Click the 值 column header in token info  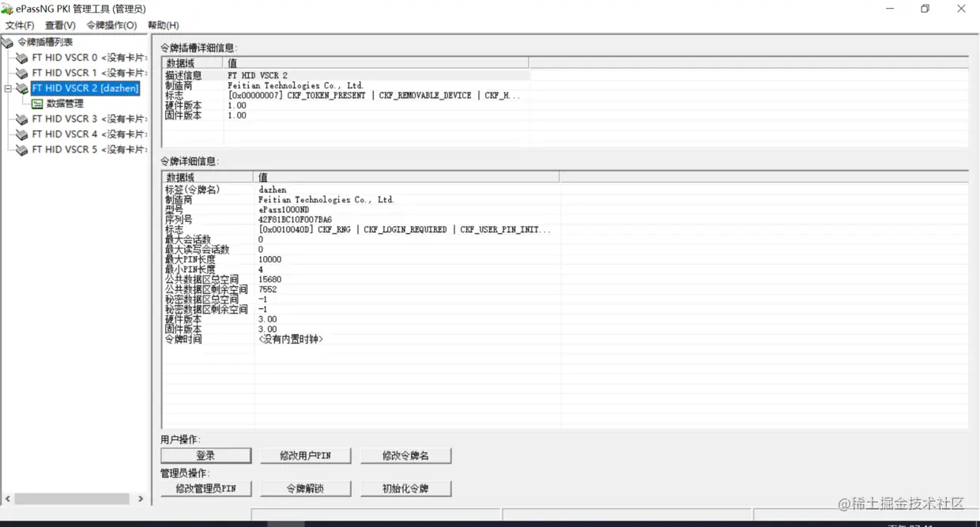coord(406,177)
